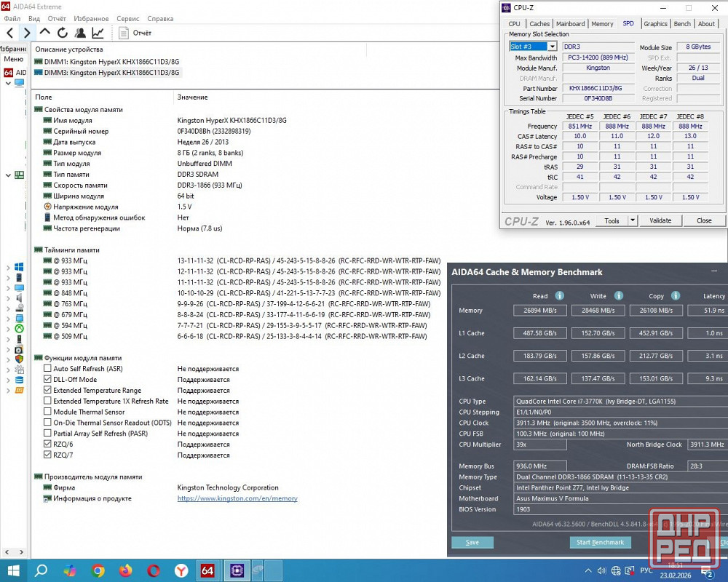Toggle the RZQ/7 checkbox
The width and height of the screenshot is (728, 582).
(47, 455)
